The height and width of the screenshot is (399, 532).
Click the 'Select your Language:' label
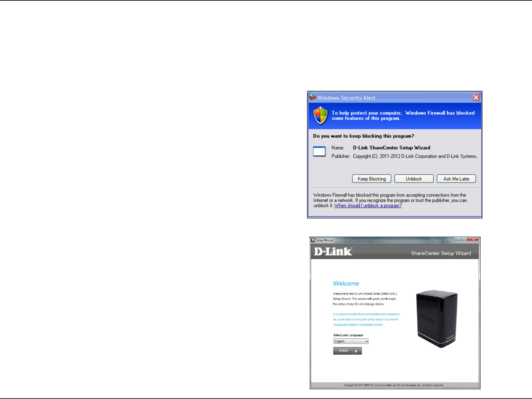click(348, 335)
